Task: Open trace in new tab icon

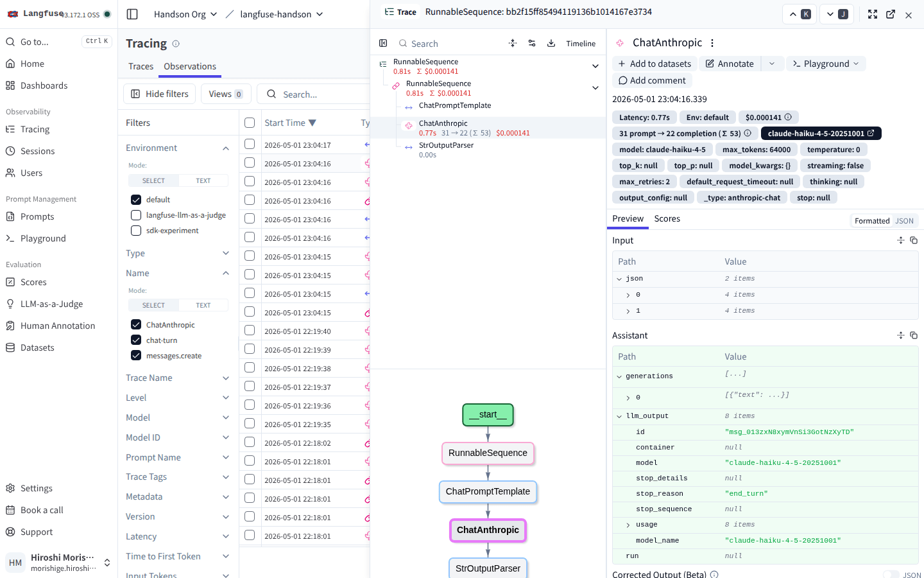Action: click(891, 14)
